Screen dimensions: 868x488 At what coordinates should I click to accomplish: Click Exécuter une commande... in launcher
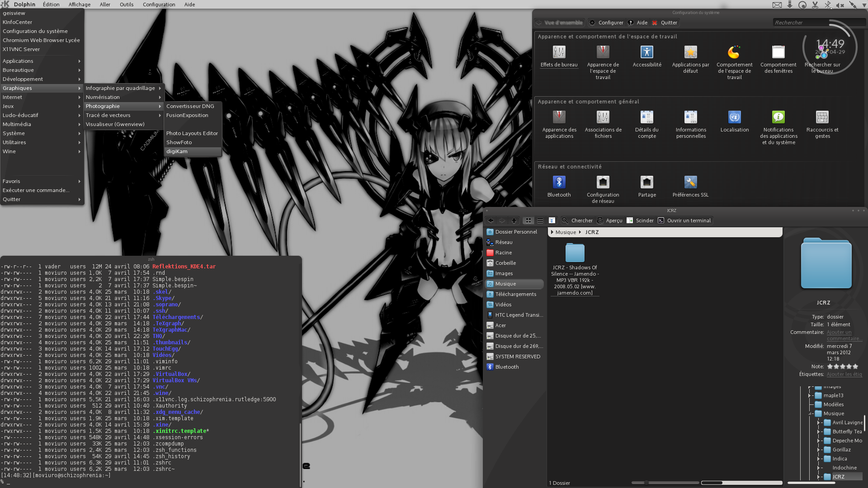42,190
